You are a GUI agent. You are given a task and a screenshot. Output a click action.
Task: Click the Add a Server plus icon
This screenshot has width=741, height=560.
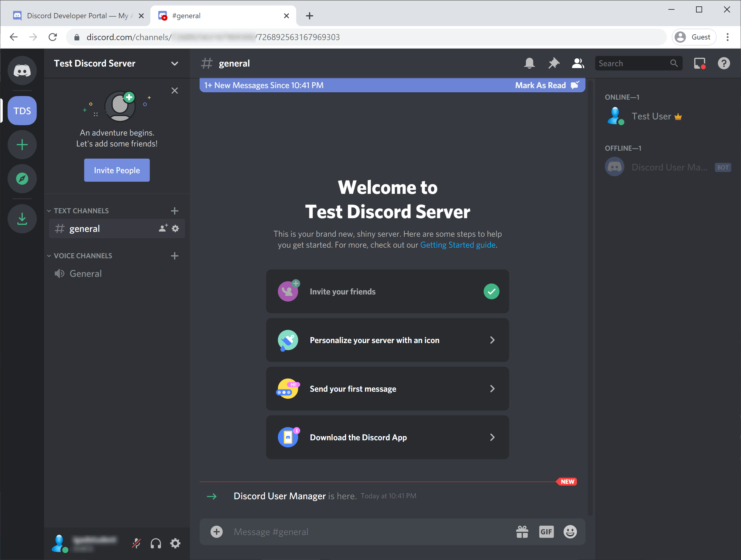point(22,145)
